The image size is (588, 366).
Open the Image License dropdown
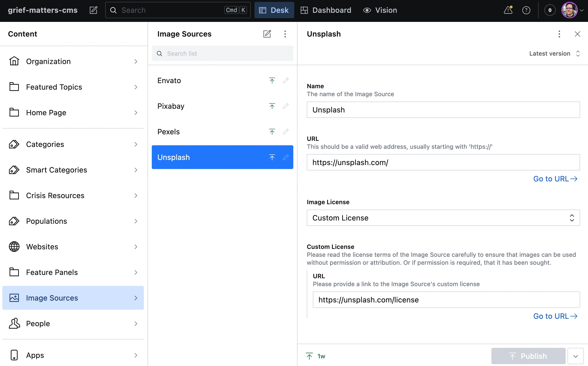tap(443, 218)
